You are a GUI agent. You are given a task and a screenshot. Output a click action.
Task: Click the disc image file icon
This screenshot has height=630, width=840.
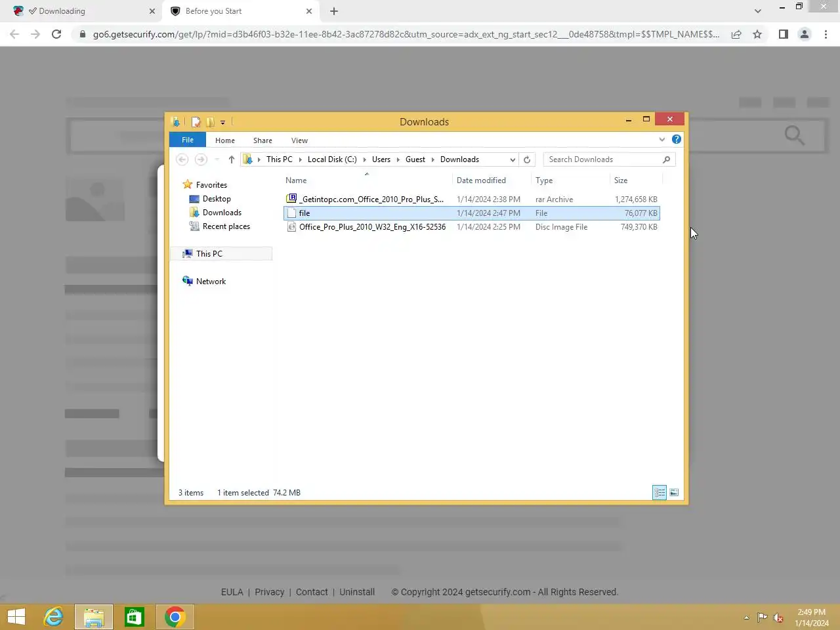tap(291, 226)
